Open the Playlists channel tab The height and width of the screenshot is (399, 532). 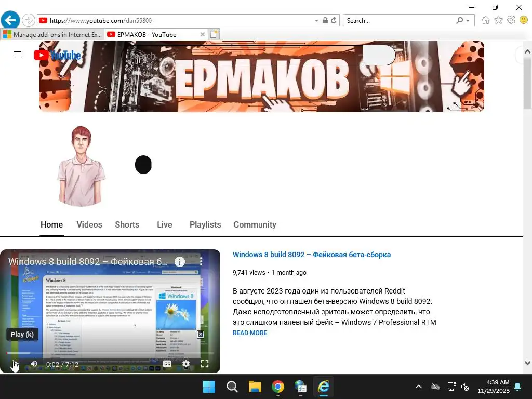(x=205, y=224)
